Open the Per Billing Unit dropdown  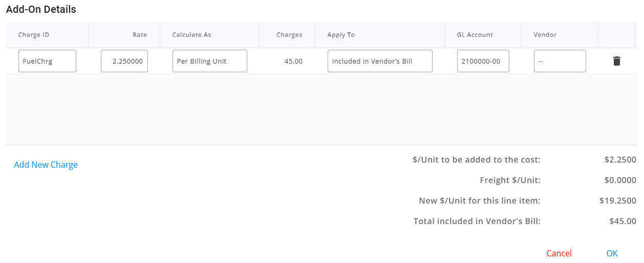point(210,61)
